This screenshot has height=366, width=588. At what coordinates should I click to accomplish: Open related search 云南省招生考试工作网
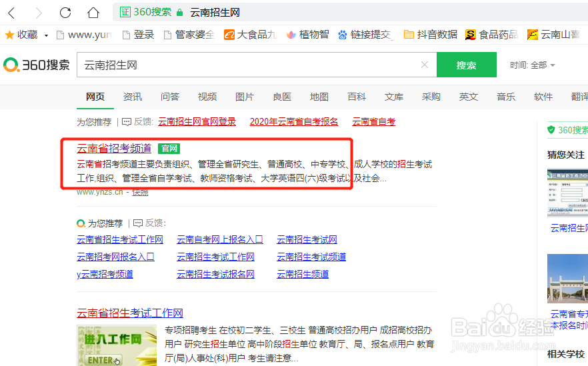(x=120, y=239)
